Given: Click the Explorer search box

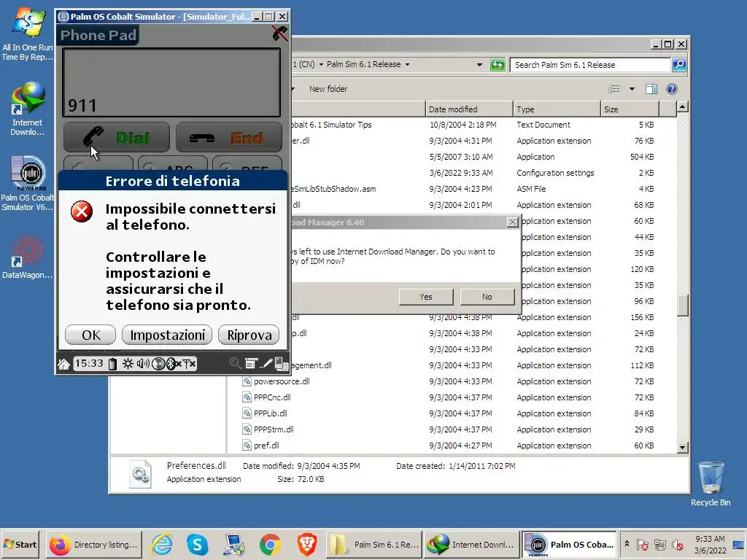Looking at the screenshot, I should [589, 65].
